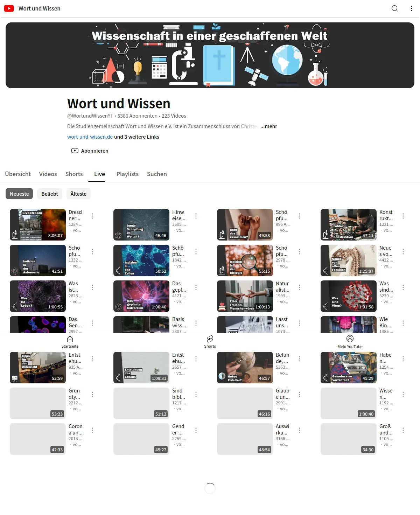The height and width of the screenshot is (515, 420).
Task: Open options for the Corona 42:33 video
Action: [92, 430]
